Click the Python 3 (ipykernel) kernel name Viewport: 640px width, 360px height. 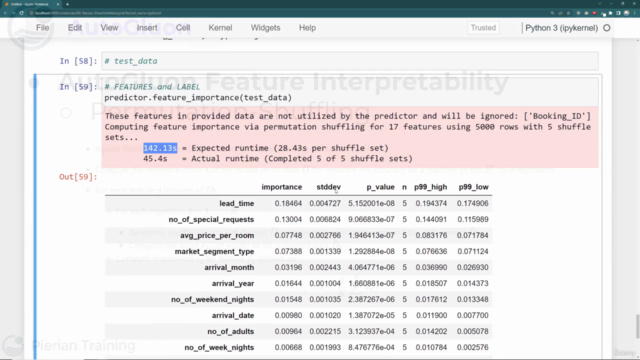pos(561,28)
